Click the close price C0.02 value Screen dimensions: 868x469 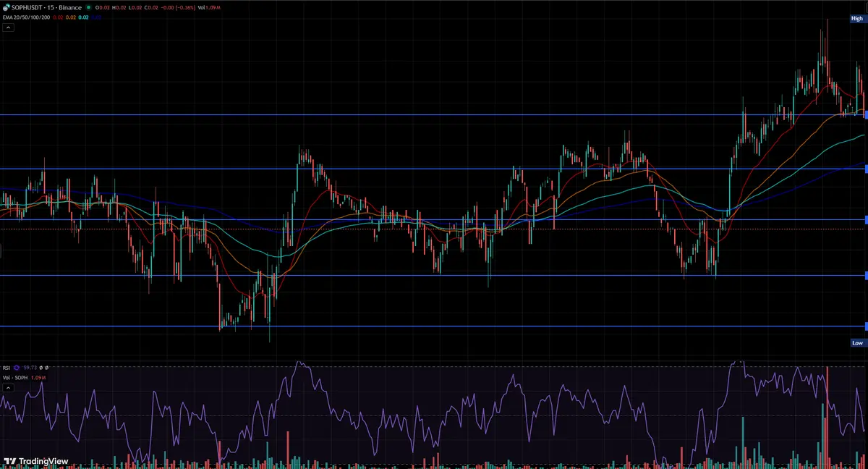point(151,8)
